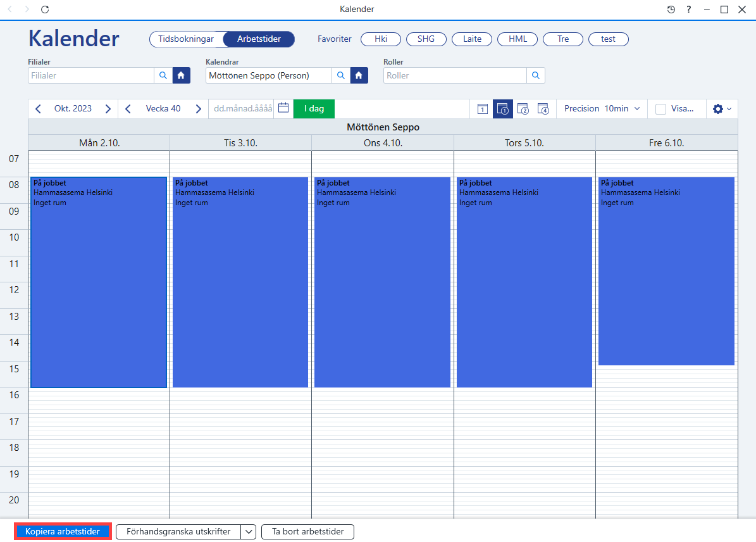
Task: Click the Mån 2.10. column header
Action: pos(99,143)
